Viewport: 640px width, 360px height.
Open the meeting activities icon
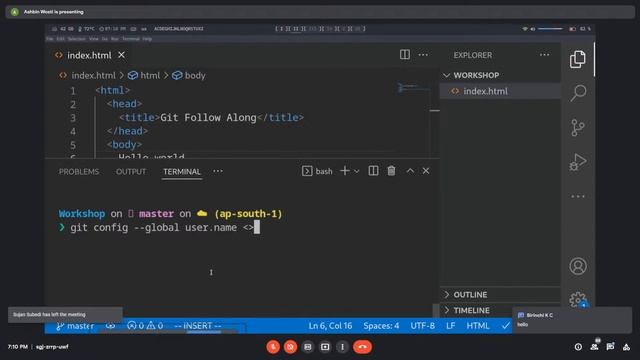tap(626, 347)
